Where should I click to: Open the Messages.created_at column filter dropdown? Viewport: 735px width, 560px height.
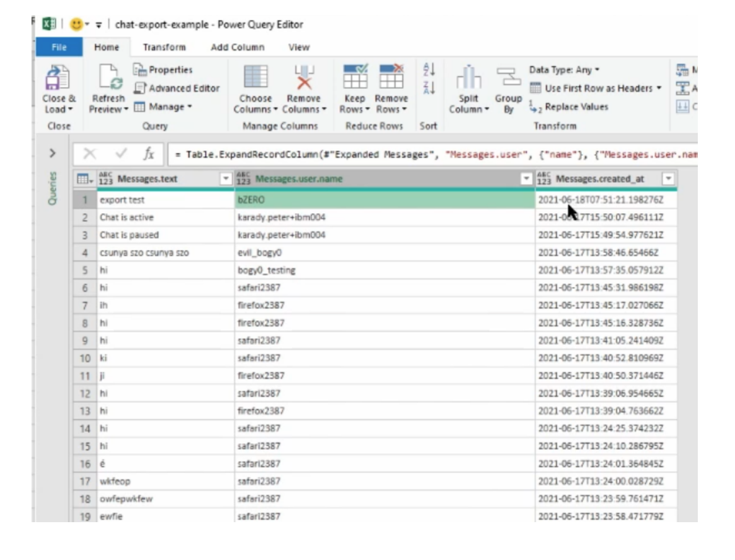668,178
